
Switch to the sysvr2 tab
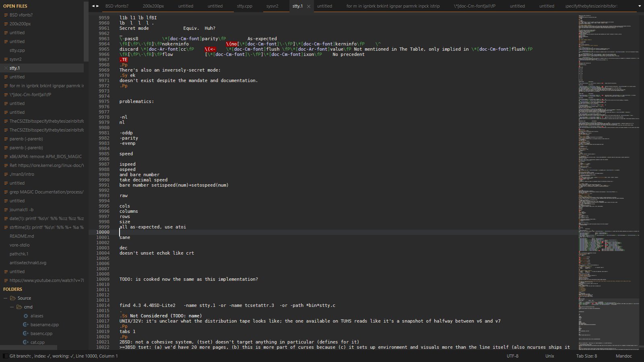pos(272,6)
